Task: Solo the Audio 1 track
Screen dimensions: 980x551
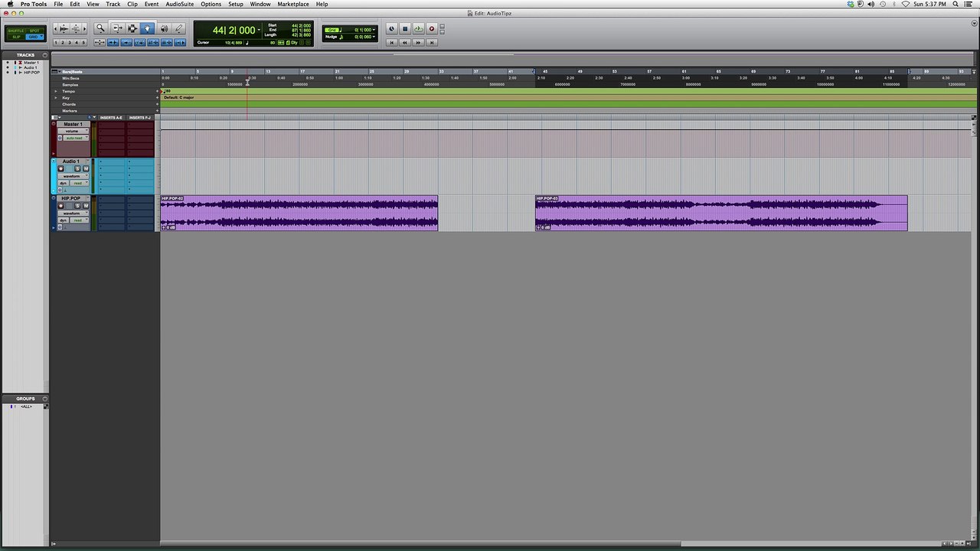Action: coord(77,168)
